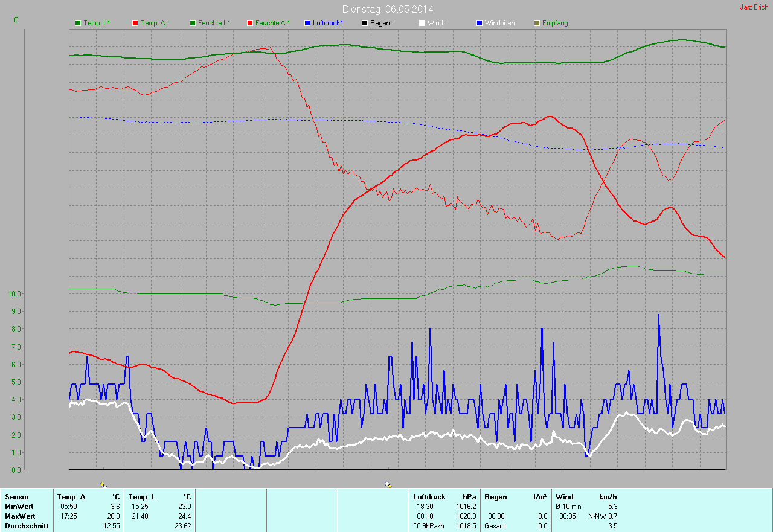The width and height of the screenshot is (773, 532).
Task: Click the 'MinWert' row header
Action: point(19,507)
